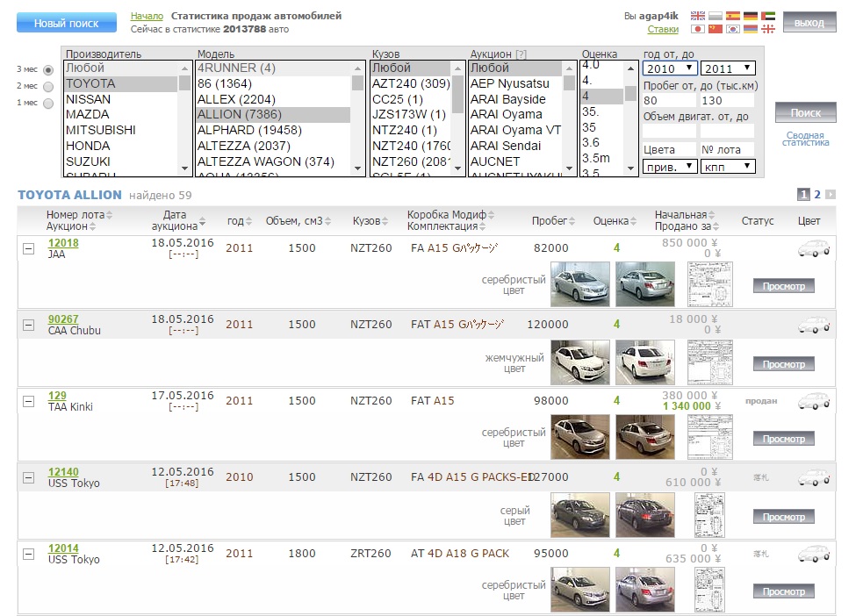Viewport: 863px width, 616px height.
Task: Sort by Пробег column arrows
Action: pos(572,221)
